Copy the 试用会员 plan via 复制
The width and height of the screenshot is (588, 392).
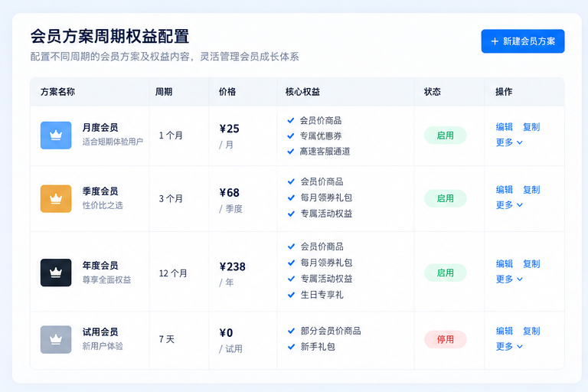tap(531, 332)
